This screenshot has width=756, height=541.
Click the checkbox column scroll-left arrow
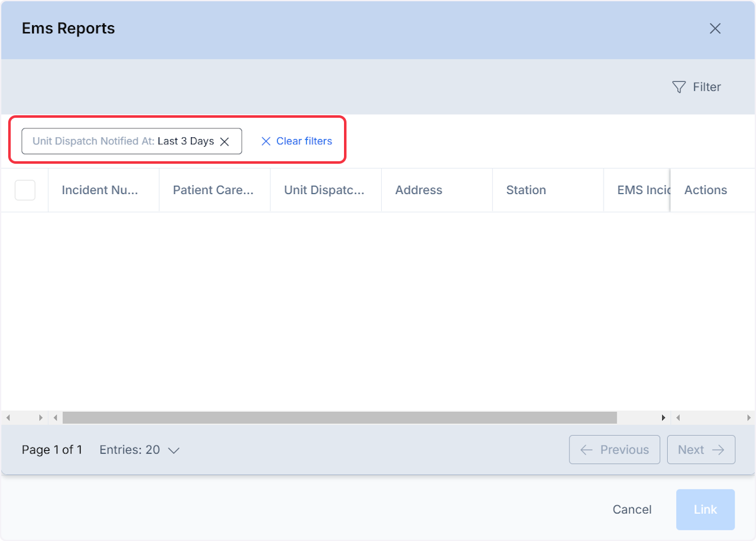click(8, 418)
